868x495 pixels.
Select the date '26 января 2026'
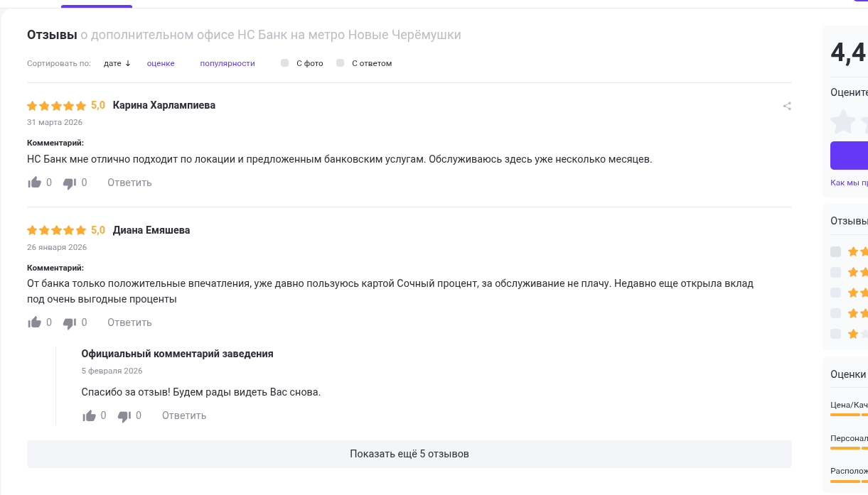coord(57,247)
